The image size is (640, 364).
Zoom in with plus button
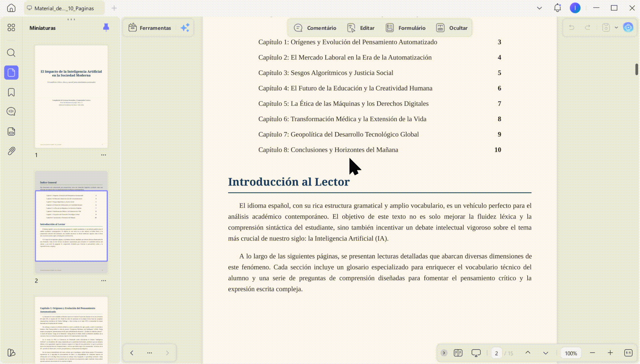click(x=610, y=353)
